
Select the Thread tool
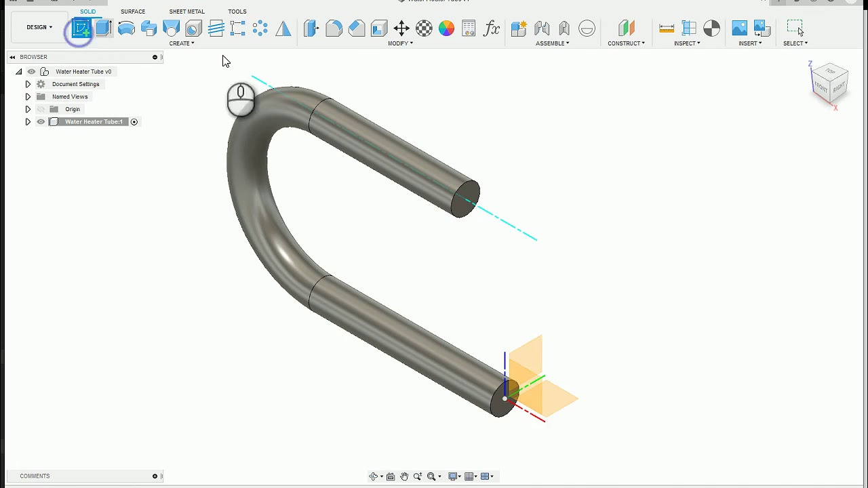[216, 28]
